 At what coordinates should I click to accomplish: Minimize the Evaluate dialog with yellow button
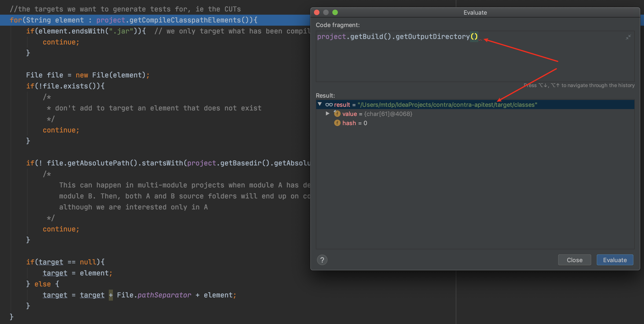coord(326,12)
